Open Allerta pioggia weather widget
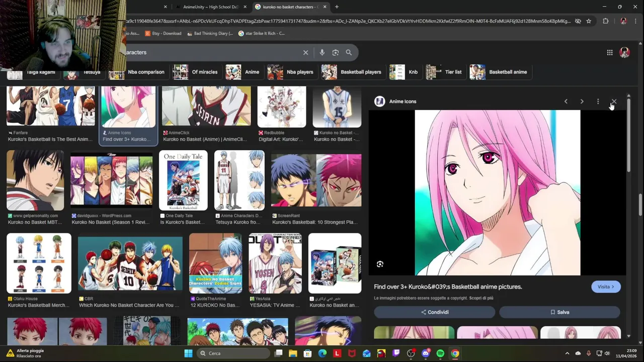 point(25,353)
